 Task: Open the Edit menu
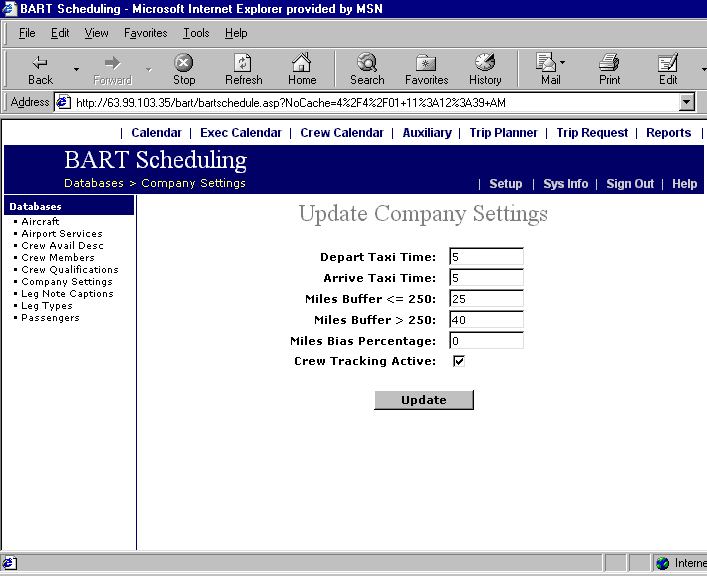click(x=60, y=33)
